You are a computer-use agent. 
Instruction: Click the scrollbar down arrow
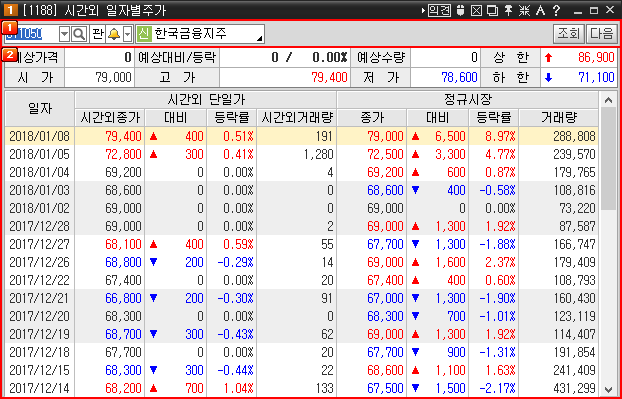click(x=608, y=388)
